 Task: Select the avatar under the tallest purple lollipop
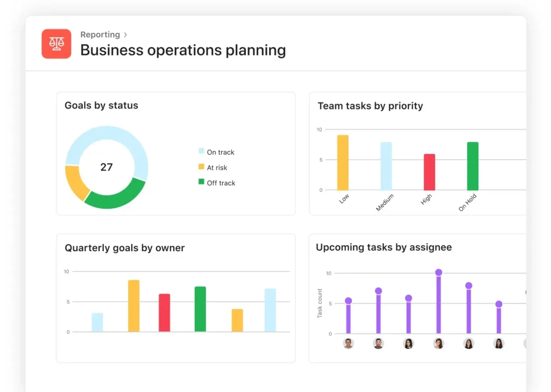point(439,344)
